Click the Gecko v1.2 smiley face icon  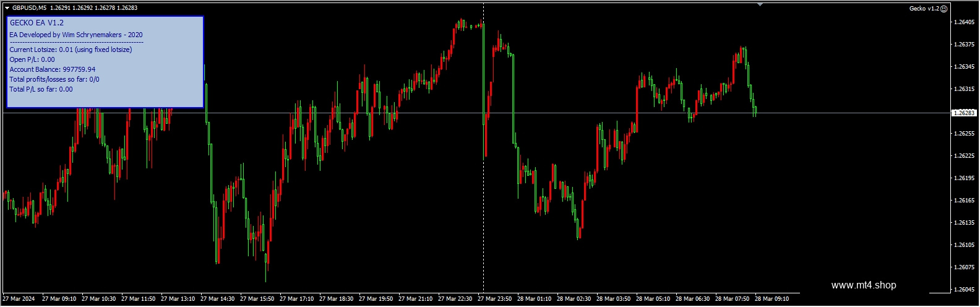click(x=943, y=9)
